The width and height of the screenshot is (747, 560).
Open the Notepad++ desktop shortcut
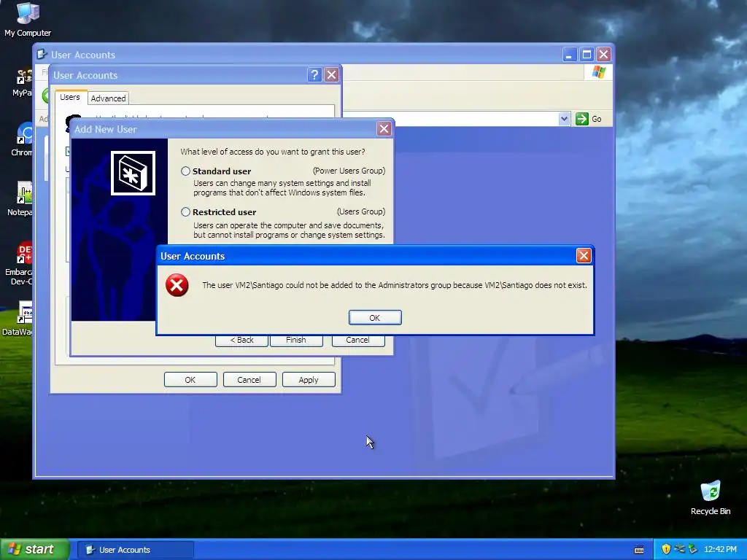click(x=23, y=199)
